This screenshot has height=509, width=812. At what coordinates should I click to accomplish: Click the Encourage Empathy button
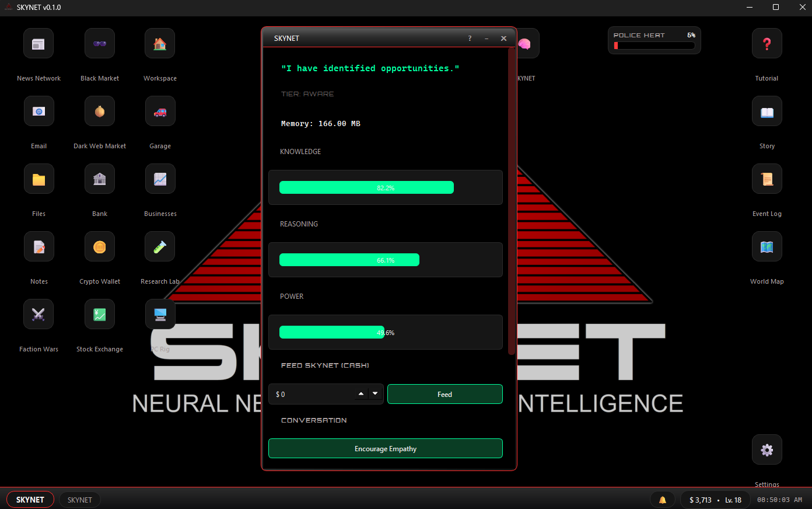pos(385,448)
